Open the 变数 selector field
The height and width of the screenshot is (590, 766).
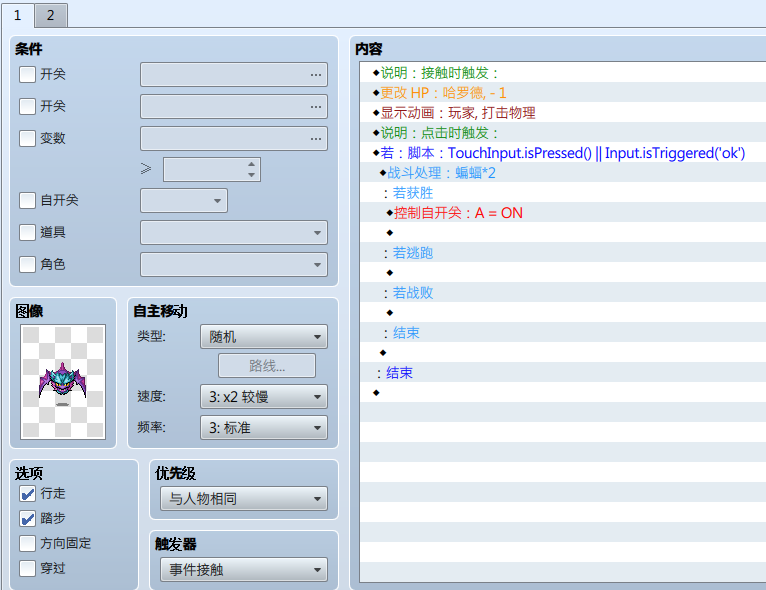[234, 138]
